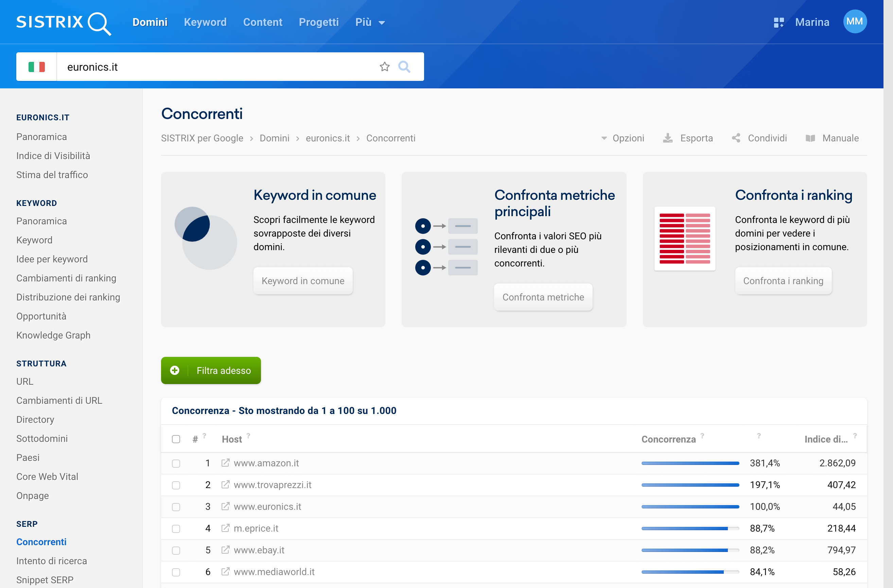Open external link icon for www.ebay.it
Image resolution: width=893 pixels, height=588 pixels.
pos(225,550)
